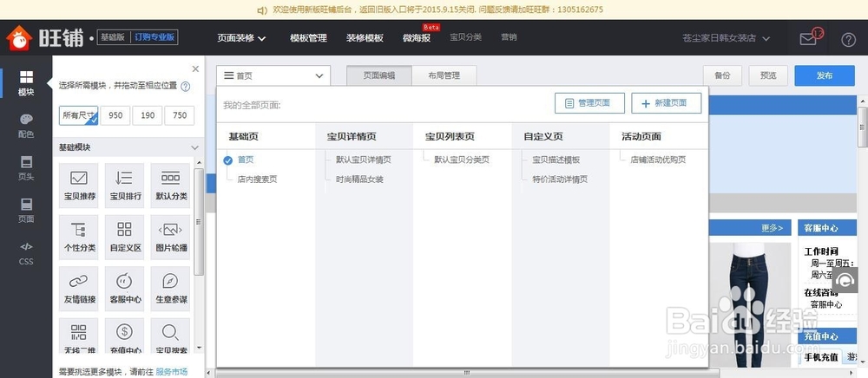
Task: Follow the 服务市场 link
Action: (x=172, y=371)
